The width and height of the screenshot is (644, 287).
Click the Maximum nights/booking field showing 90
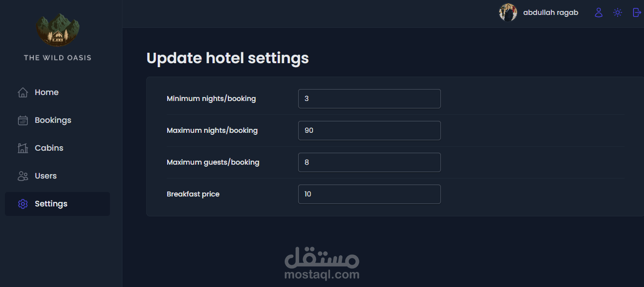[x=369, y=130]
